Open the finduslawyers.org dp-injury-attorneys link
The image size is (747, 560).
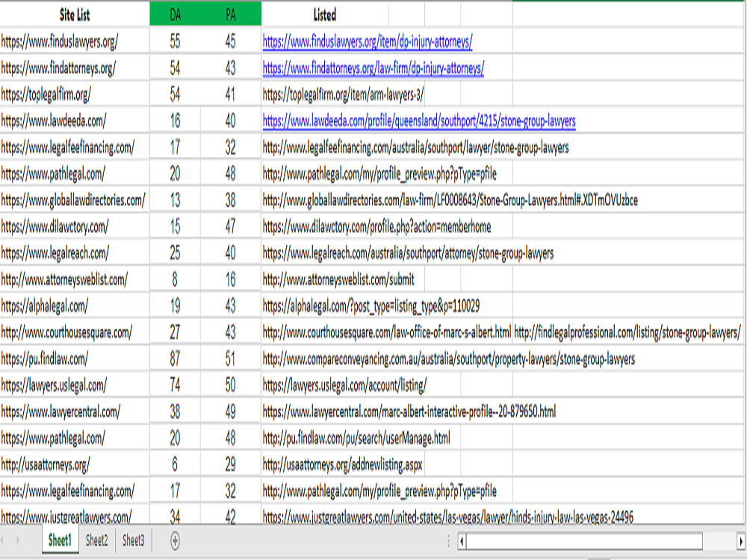368,42
